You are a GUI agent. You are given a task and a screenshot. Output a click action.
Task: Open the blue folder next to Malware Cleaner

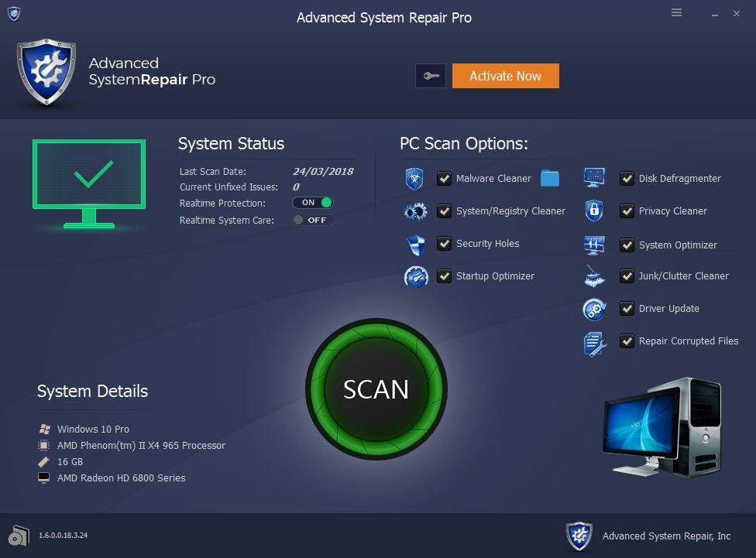(550, 178)
